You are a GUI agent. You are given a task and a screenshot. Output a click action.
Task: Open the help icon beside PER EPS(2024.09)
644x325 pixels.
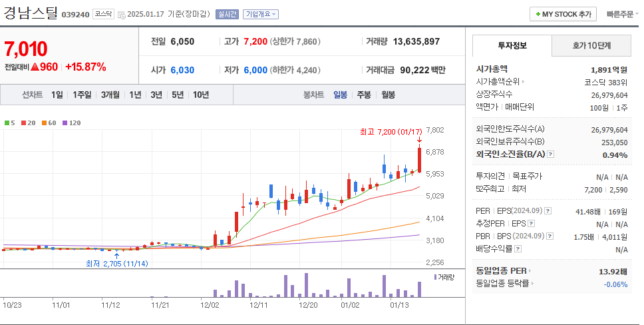coord(548,211)
